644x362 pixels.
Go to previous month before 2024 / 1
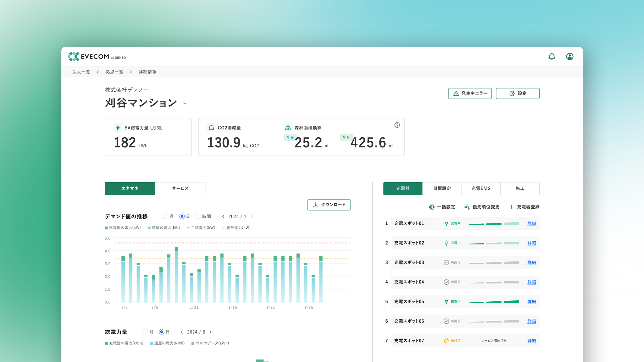pos(223,217)
